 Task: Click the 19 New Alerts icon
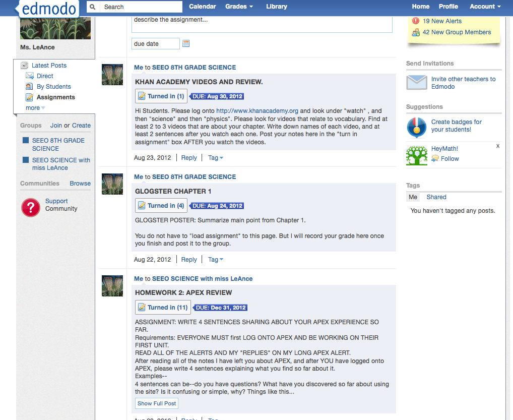(416, 21)
